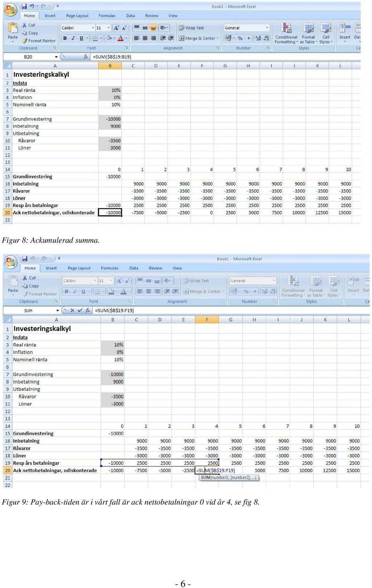372x588 pixels.
Task: Click the Name Box showing B20
Action: pos(28,57)
